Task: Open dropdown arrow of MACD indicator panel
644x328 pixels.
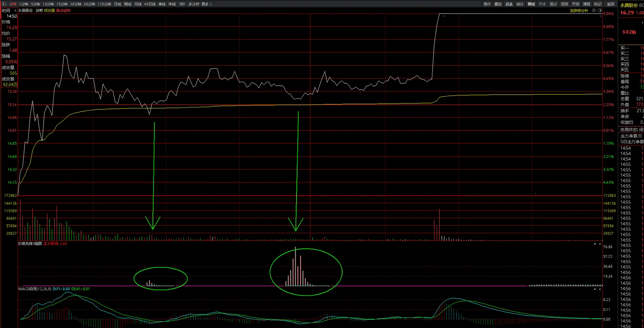Action: point(595,289)
